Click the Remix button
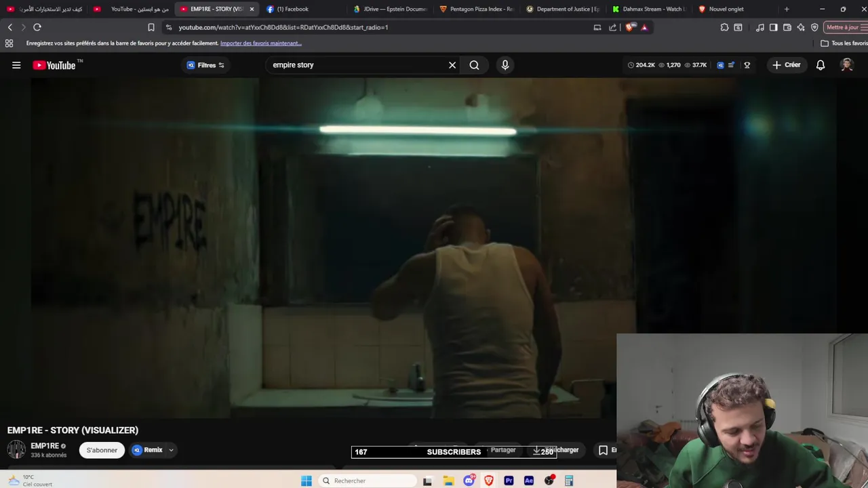 tap(148, 450)
